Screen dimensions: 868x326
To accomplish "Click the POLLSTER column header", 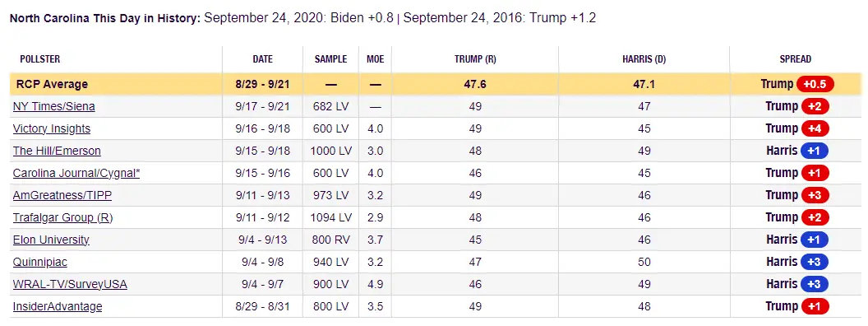I will (x=39, y=58).
